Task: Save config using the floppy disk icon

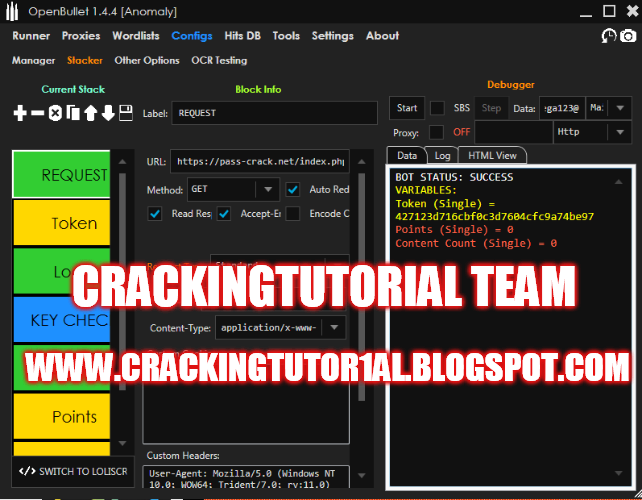Action: pyautogui.click(x=126, y=113)
